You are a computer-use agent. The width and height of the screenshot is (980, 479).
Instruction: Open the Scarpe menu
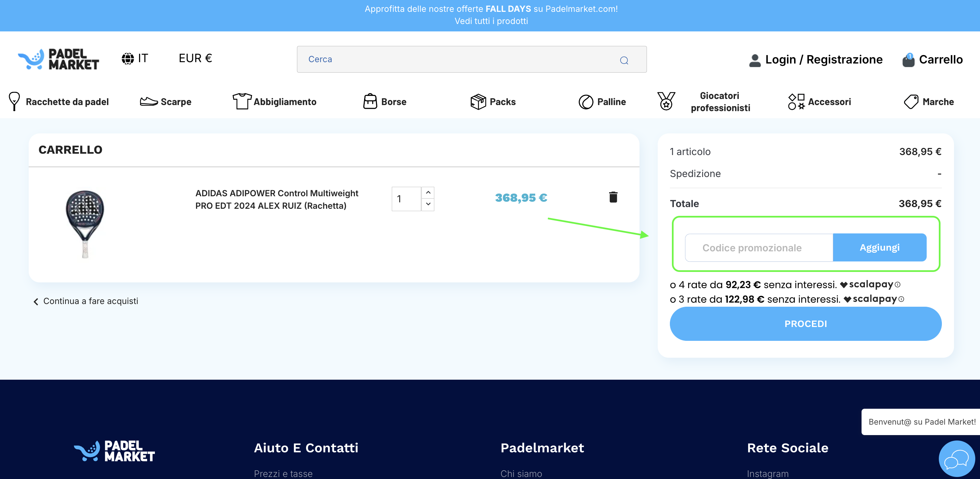[x=176, y=102]
